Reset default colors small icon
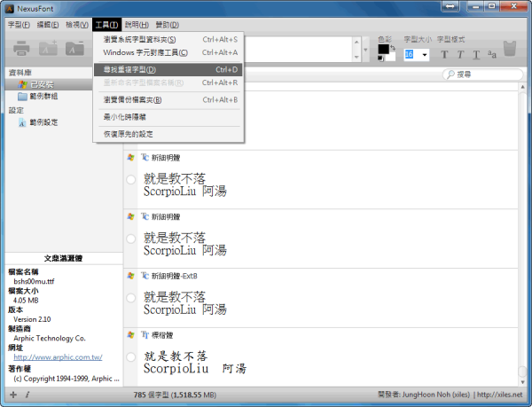The image size is (532, 407). (380, 59)
